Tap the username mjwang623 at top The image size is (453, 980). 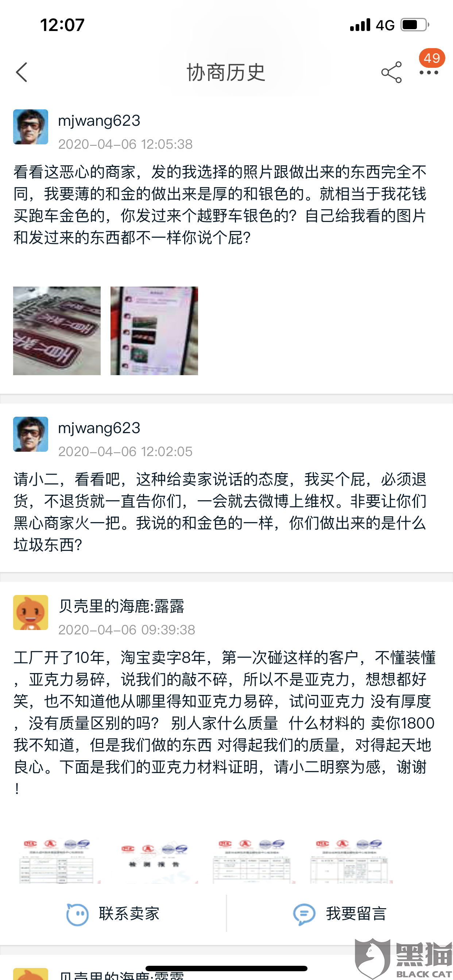pos(99,121)
